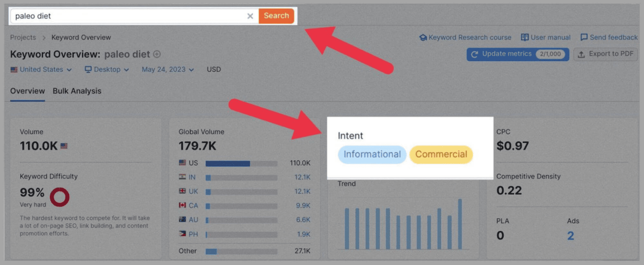Switch to the Bulk Analysis tab
The height and width of the screenshot is (265, 644).
(x=77, y=91)
